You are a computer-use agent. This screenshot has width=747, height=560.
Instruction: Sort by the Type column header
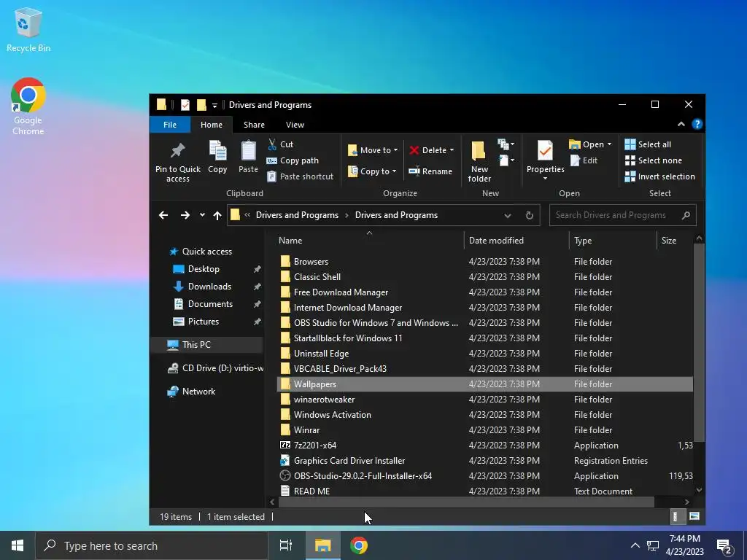613,241
